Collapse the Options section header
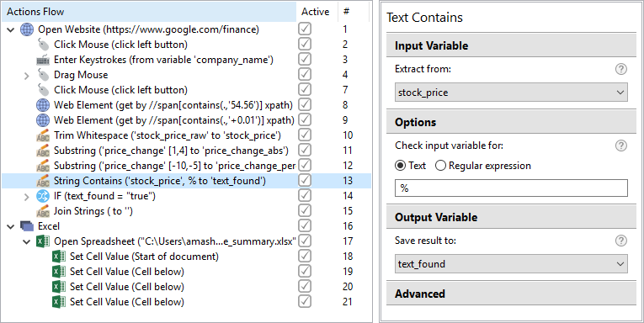The width and height of the screenshot is (644, 323). 511,122
